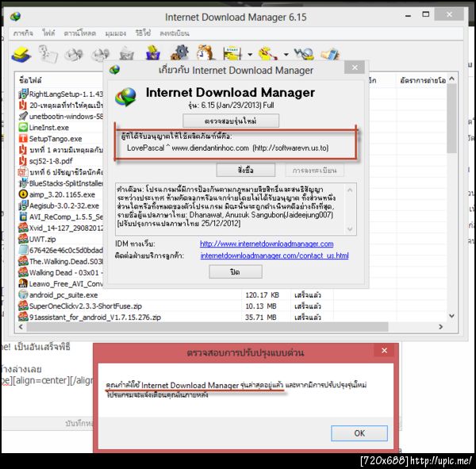Click the file icon of aimp_3.20.1165.exe
This screenshot has height=469, width=476.
[23, 194]
